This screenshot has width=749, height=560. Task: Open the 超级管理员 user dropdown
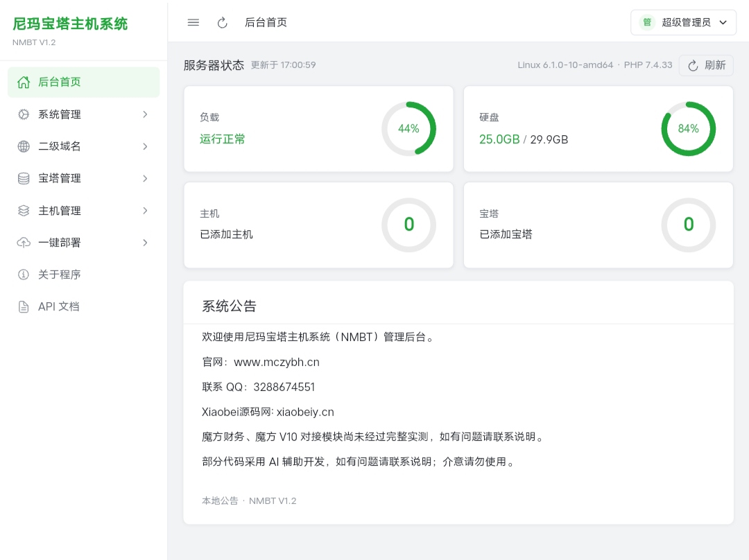click(x=683, y=22)
